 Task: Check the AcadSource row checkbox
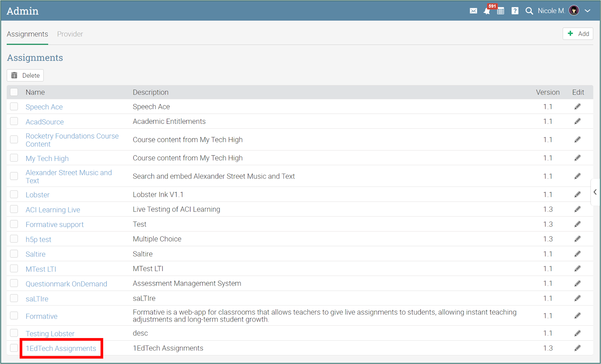14,121
